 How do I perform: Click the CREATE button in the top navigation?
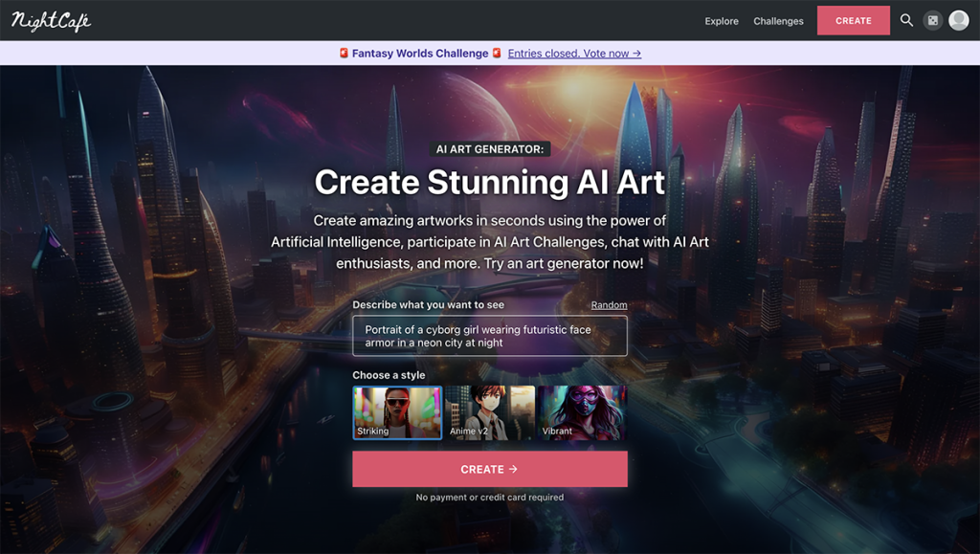(x=853, y=19)
